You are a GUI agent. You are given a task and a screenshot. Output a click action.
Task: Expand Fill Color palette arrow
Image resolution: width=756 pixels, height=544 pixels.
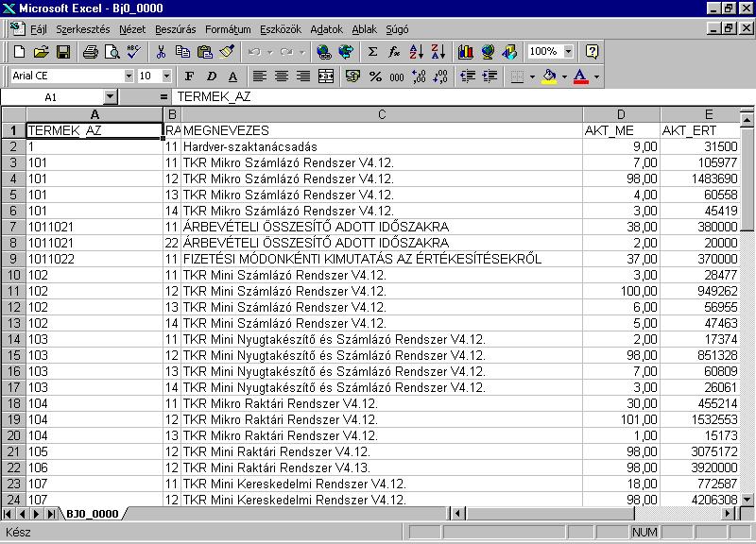(564, 76)
